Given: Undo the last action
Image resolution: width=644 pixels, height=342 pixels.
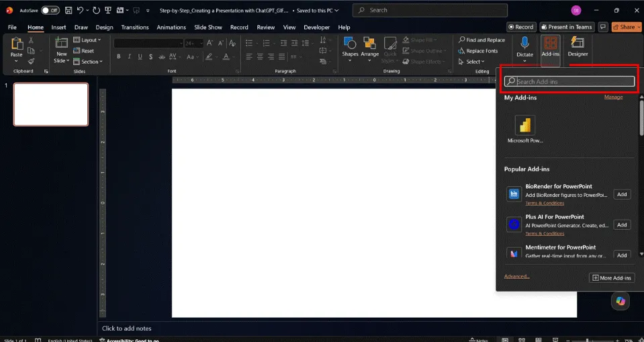Looking at the screenshot, I should (x=81, y=10).
